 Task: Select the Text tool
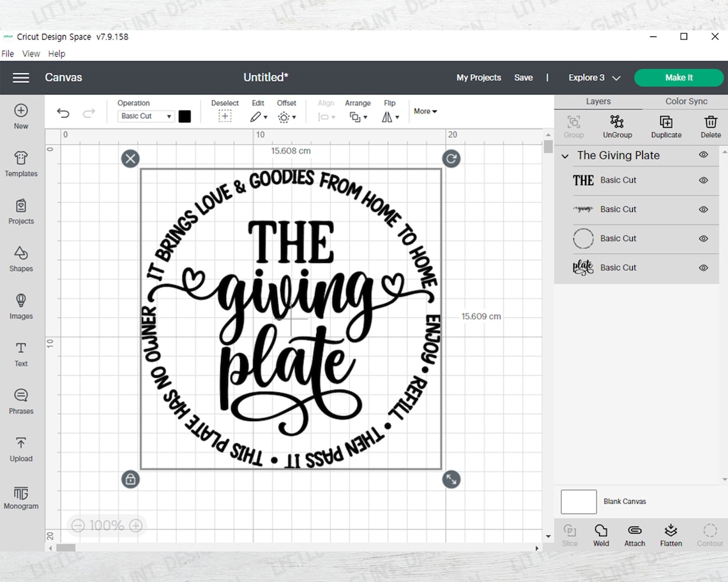pos(21,354)
